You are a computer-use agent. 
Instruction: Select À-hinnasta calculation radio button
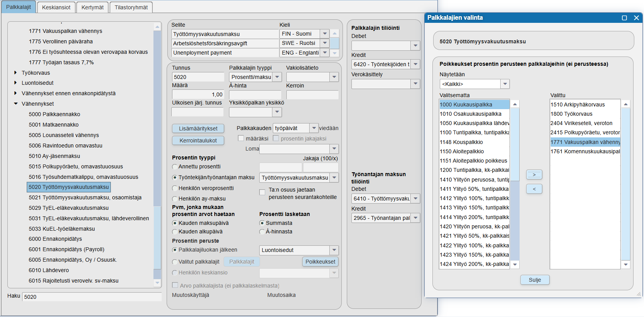tap(262, 231)
